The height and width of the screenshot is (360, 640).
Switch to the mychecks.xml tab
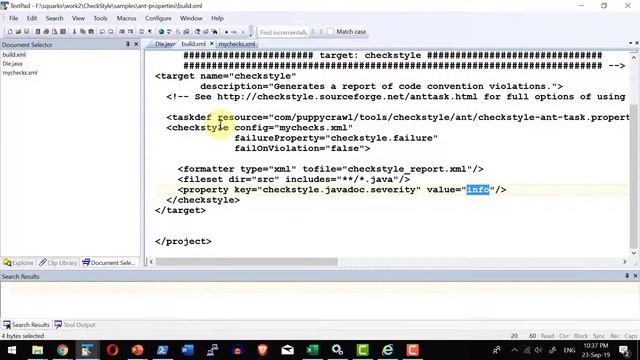tap(237, 44)
